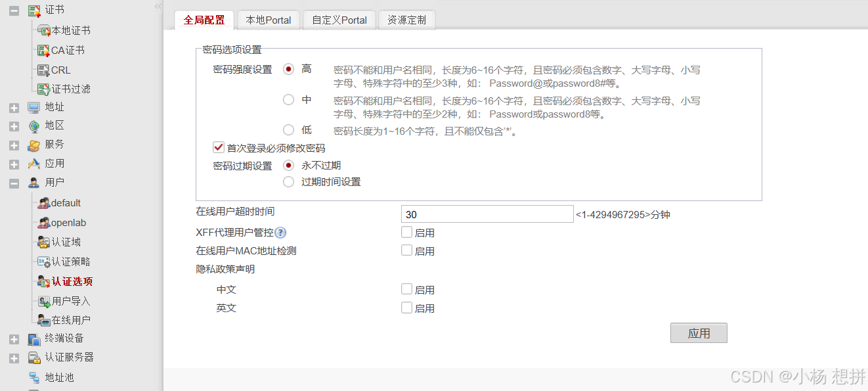Collapse the 证书 tree node
Viewport: 868px width, 391px height.
coord(14,11)
